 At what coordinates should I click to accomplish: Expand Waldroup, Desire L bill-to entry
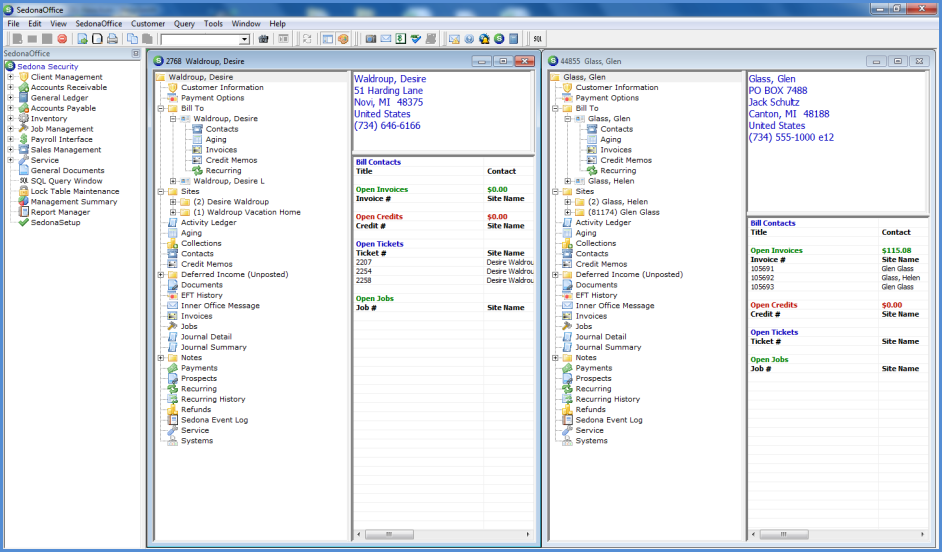[x=173, y=181]
